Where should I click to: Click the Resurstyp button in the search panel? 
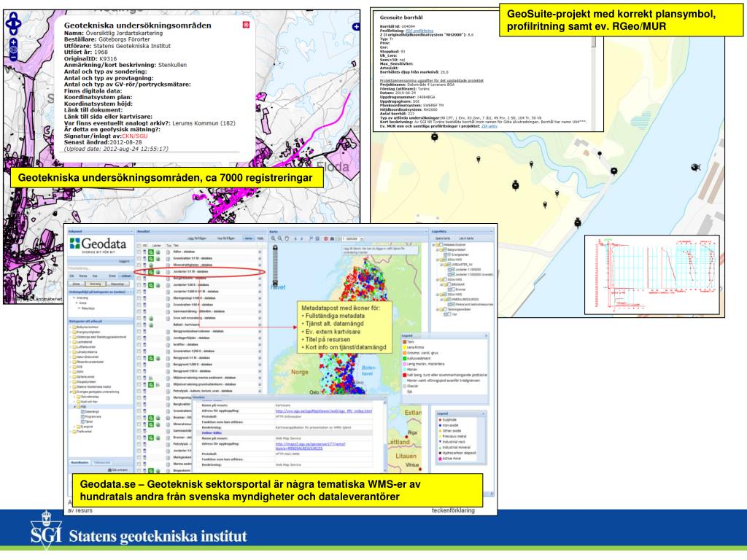[117, 284]
